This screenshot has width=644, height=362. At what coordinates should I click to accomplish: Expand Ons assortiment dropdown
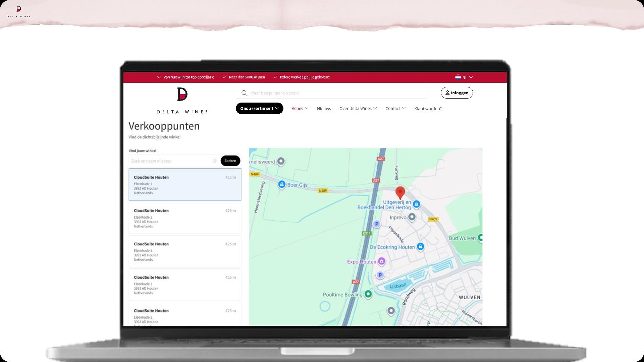pyautogui.click(x=259, y=108)
